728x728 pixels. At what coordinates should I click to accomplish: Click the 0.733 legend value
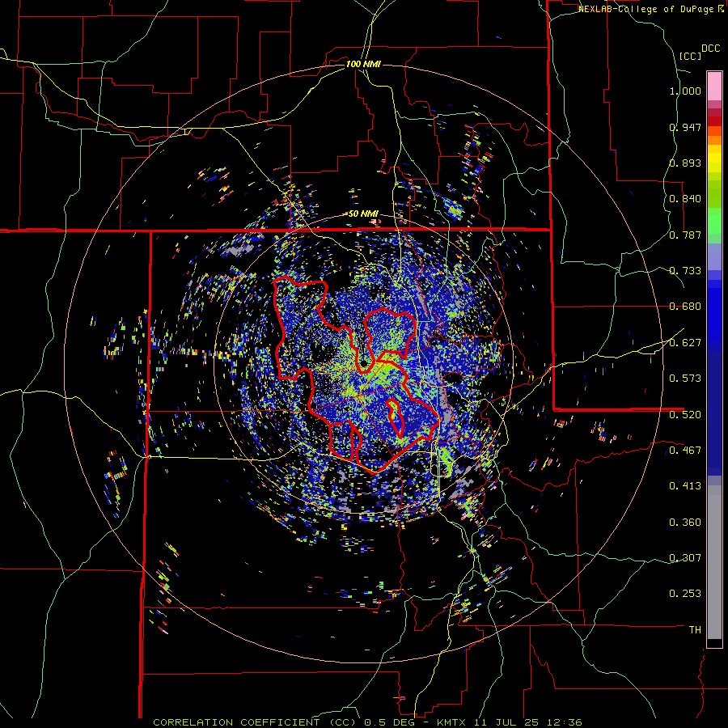click(685, 271)
